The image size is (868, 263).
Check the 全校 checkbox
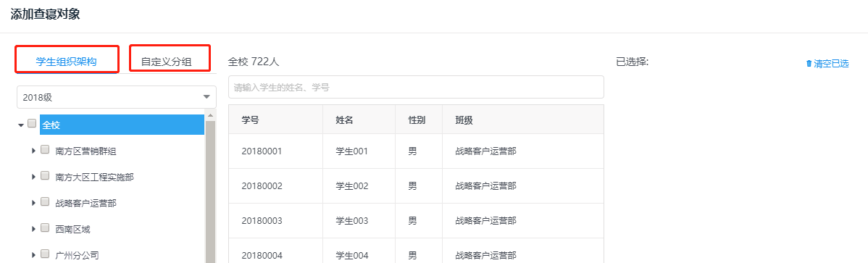[32, 124]
